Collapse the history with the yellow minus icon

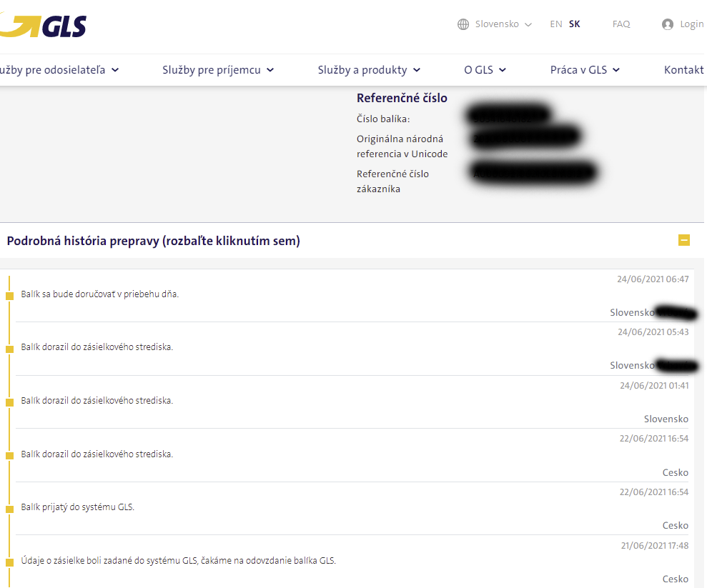point(684,241)
